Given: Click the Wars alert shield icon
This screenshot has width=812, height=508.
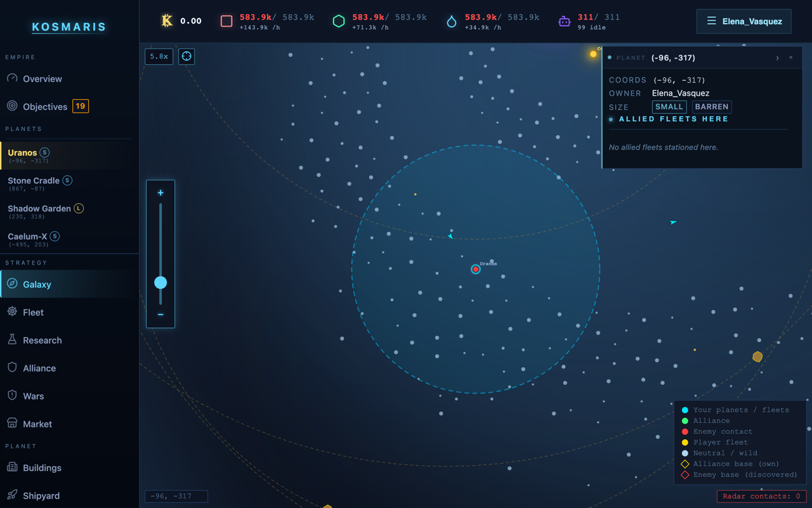Looking at the screenshot, I should pyautogui.click(x=12, y=396).
